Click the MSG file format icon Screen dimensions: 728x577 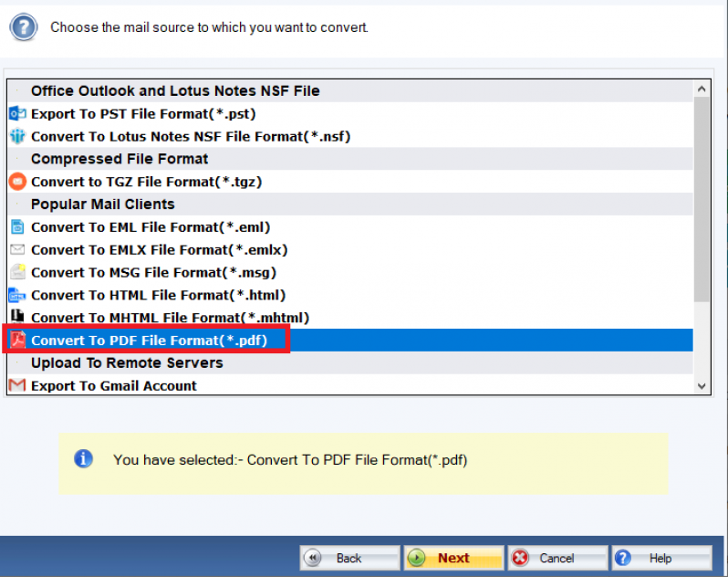17,272
